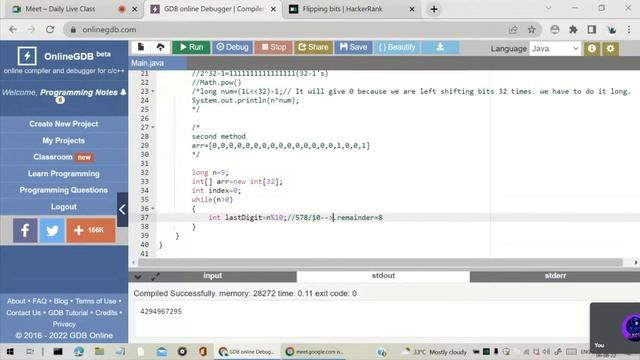Open notifications bell next to Programming Notes

tap(123, 92)
